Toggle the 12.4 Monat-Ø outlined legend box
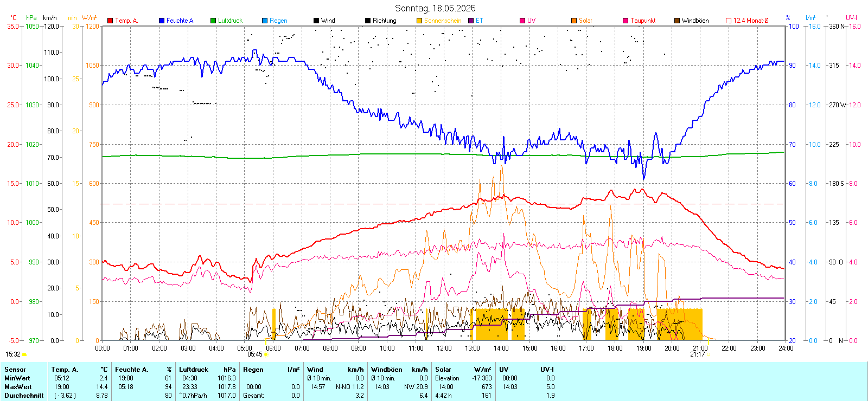 pos(729,21)
